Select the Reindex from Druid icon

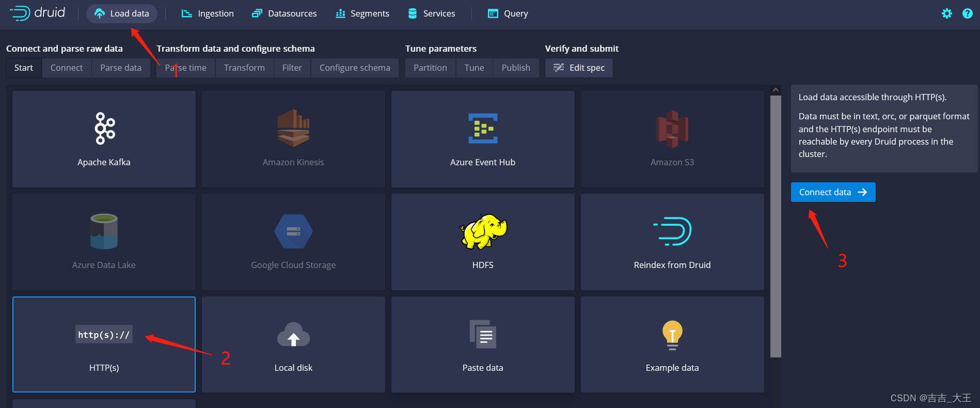click(x=672, y=231)
